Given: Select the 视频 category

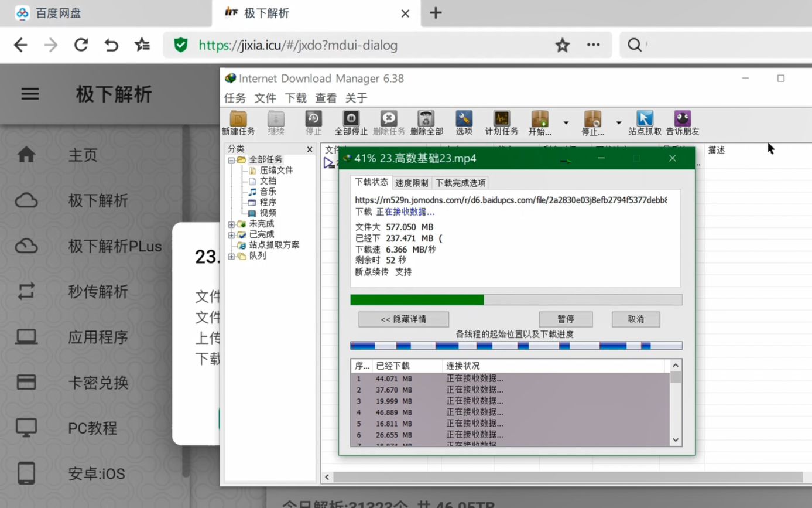Looking at the screenshot, I should [x=268, y=213].
